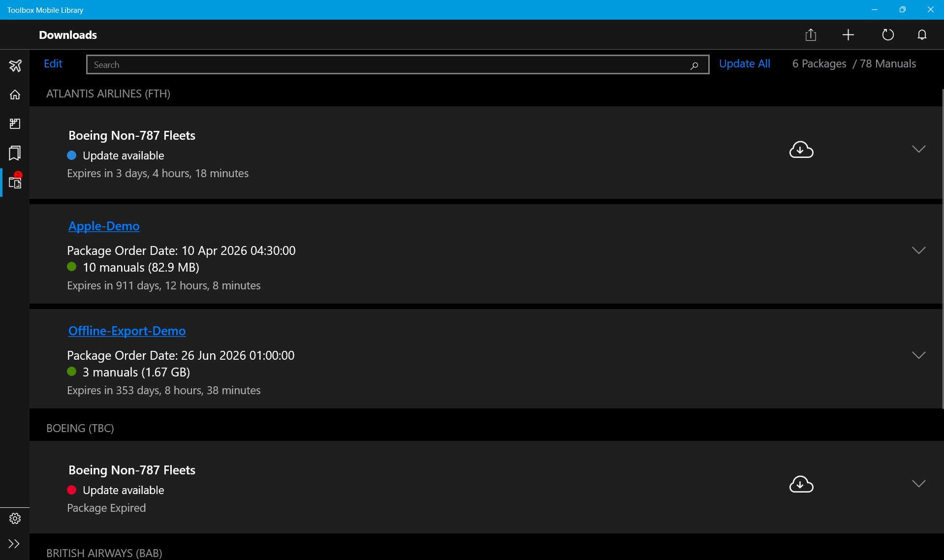
Task: Open the Bookmarks sidebar icon
Action: point(15,153)
